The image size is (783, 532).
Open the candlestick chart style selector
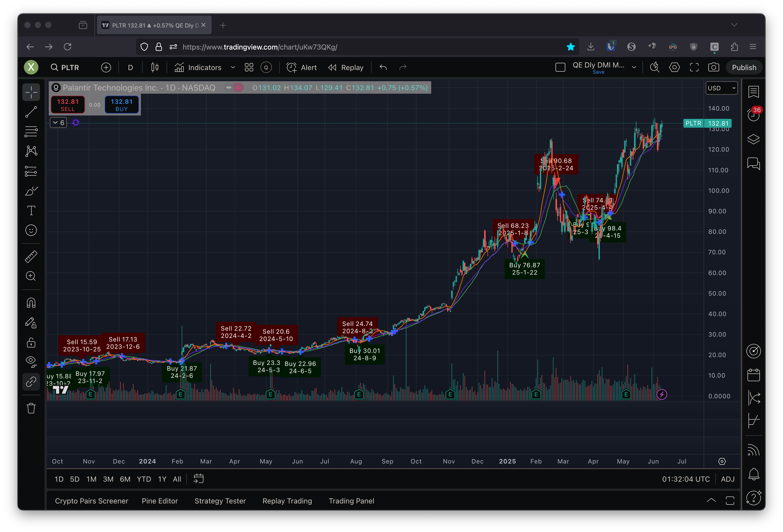pyautogui.click(x=155, y=67)
